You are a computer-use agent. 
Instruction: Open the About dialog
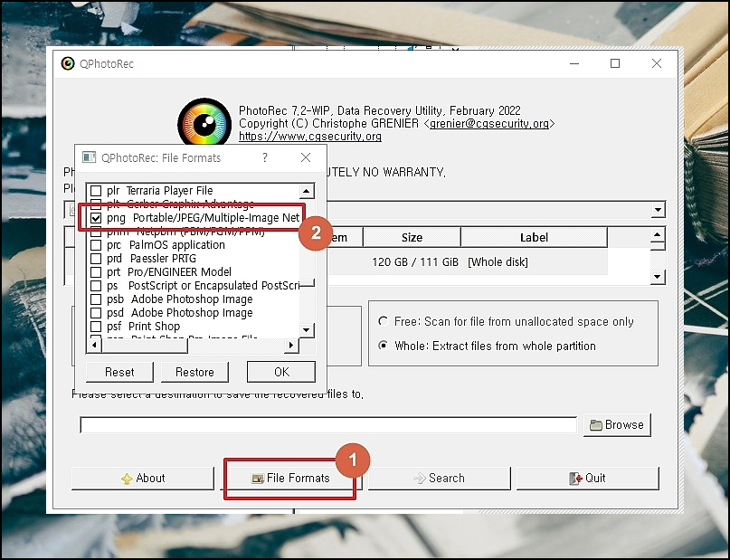point(142,479)
